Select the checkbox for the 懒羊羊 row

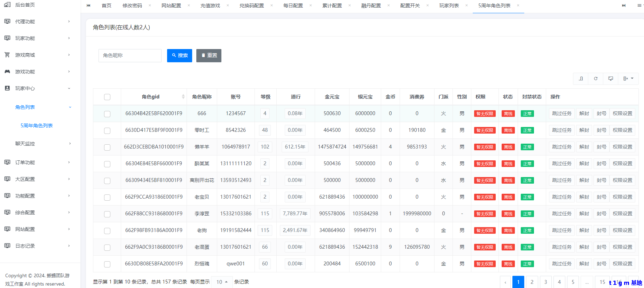[107, 147]
